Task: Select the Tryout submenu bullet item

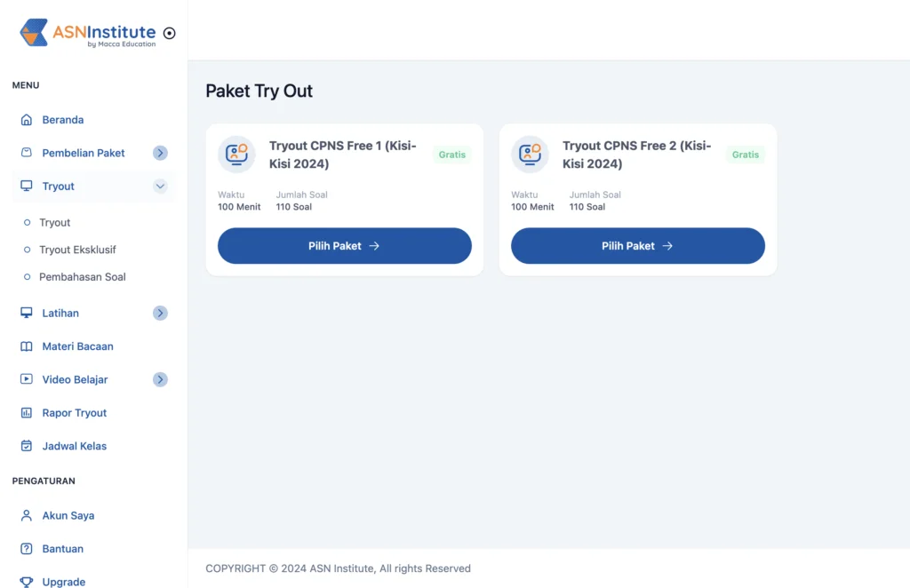Action: coord(54,223)
